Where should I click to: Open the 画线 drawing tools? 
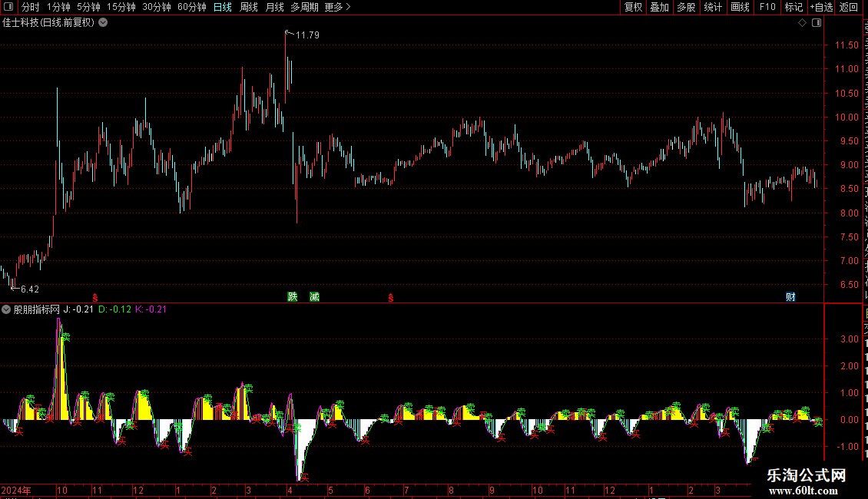pos(740,7)
